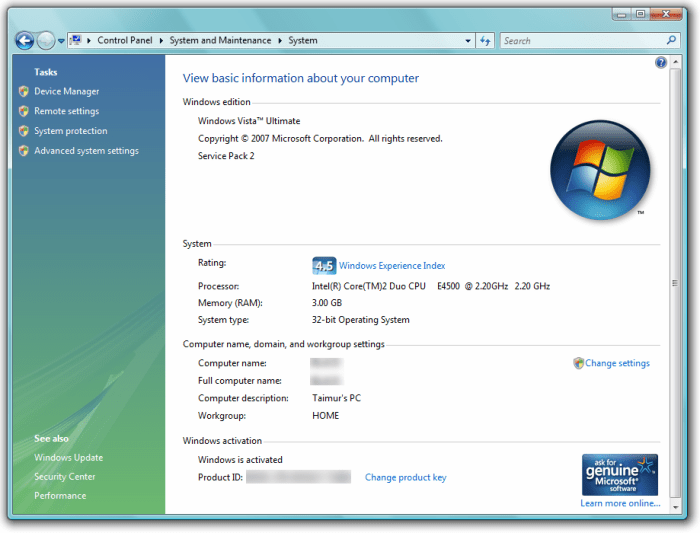Focus the Search input box
The image size is (700, 533).
coord(582,41)
